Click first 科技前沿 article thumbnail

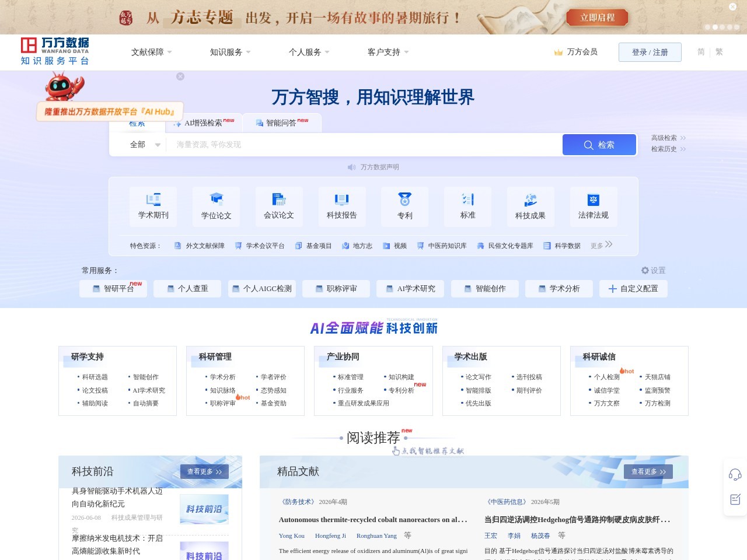click(x=204, y=509)
